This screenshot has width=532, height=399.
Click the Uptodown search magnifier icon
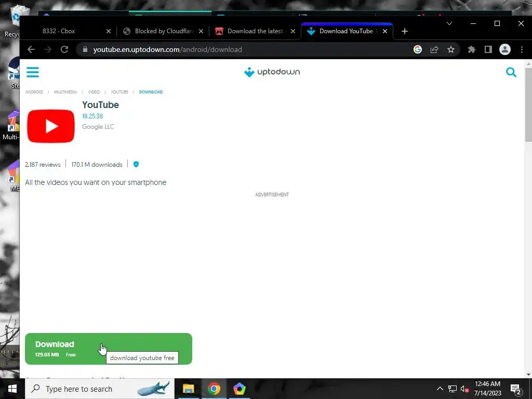(x=511, y=72)
